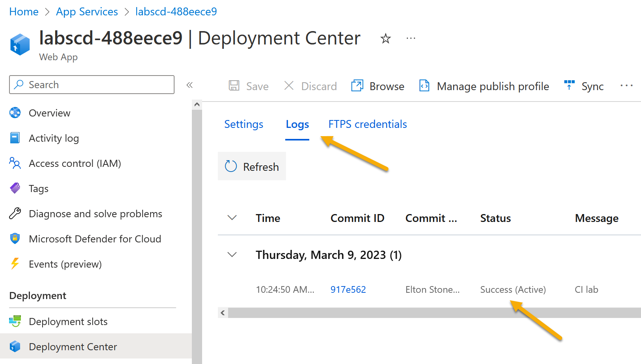Click the labscd-488eece9 web app icon
The width and height of the screenshot is (641, 364).
coord(20,44)
